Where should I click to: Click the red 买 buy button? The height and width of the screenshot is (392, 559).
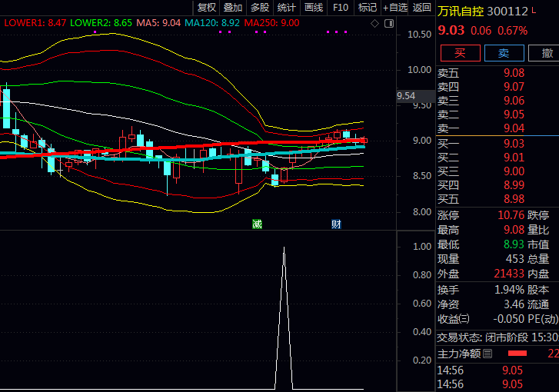[461, 53]
